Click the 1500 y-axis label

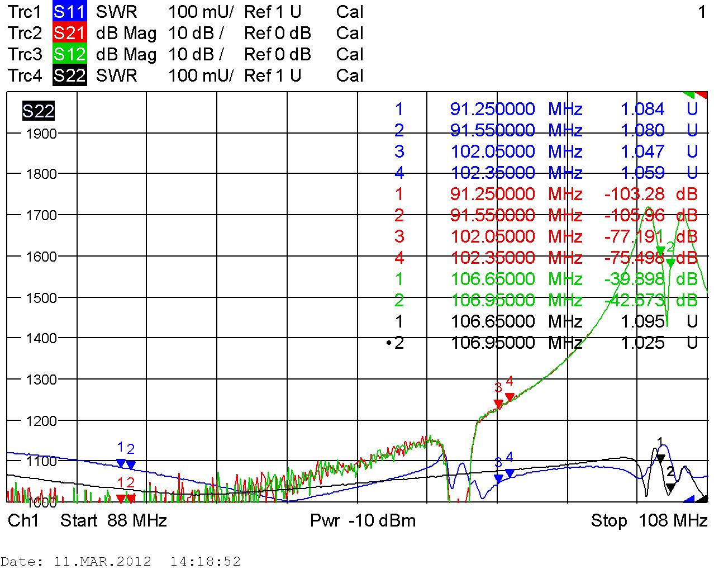(41, 297)
